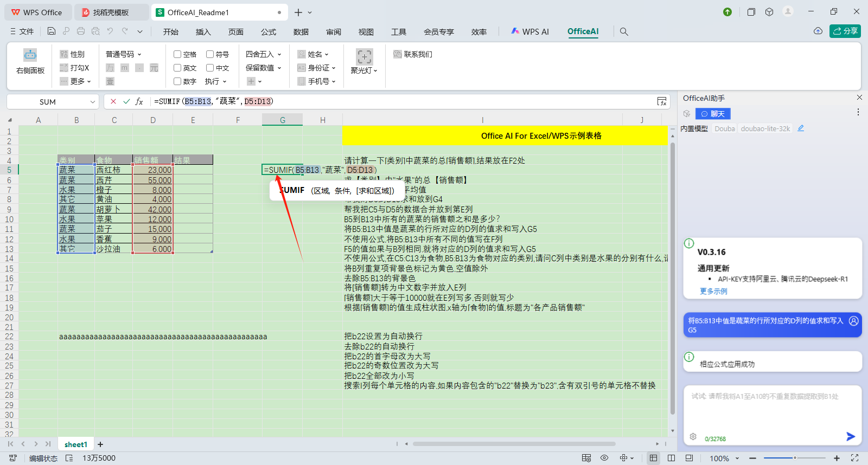Open the 文件 menu
868x465 pixels.
22,31
